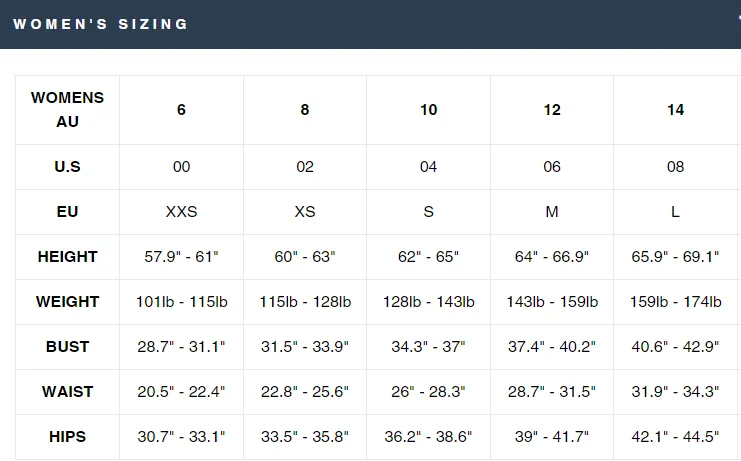This screenshot has height=461, width=741.
Task: Click the U.S row label
Action: click(x=68, y=167)
